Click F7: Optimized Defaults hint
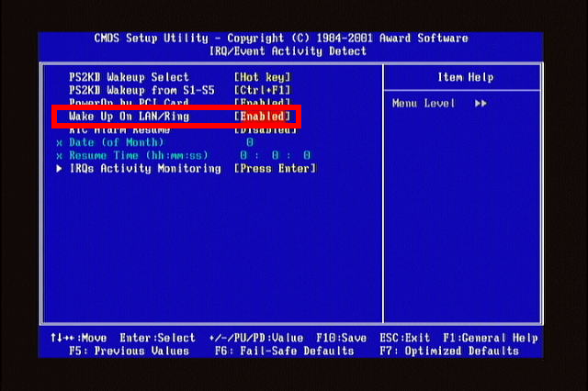 click(x=449, y=351)
